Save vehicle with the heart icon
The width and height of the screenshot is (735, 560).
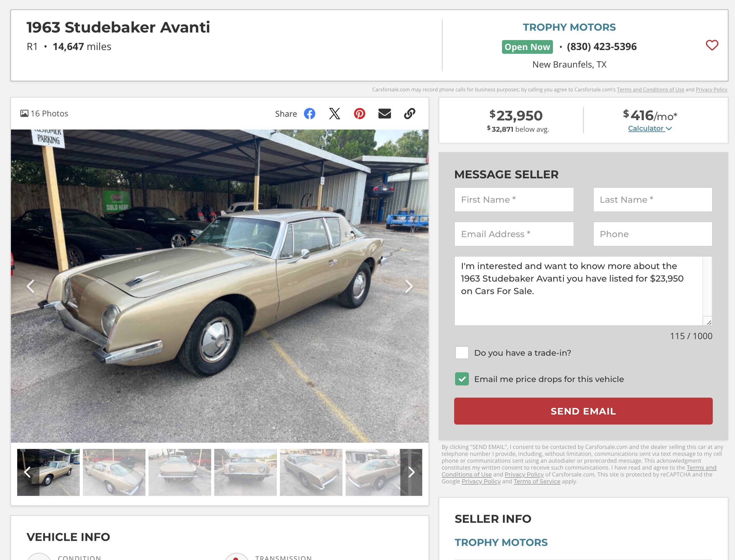[x=712, y=45]
